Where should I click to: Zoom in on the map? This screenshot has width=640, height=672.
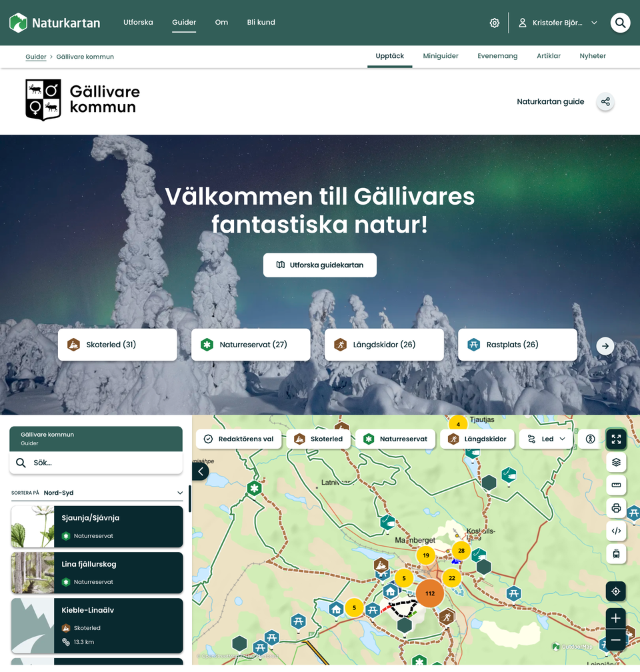coord(616,618)
